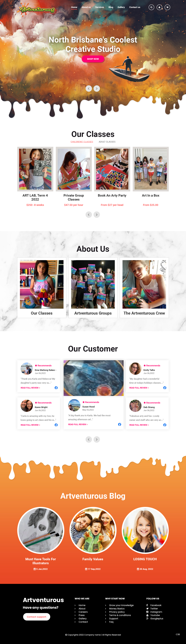Click Contact support button in footer
Viewport: 186px width, 644px height.
tap(37, 617)
